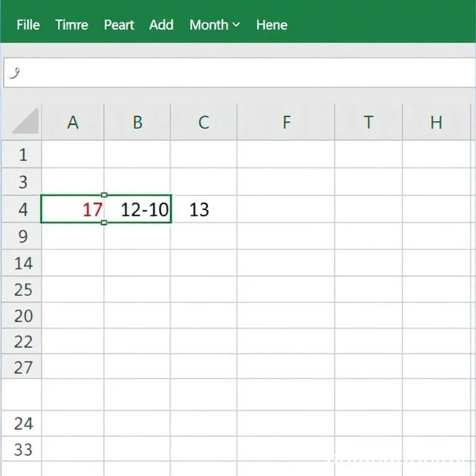Image resolution: width=476 pixels, height=476 pixels.
Task: Select column B header
Action: pyautogui.click(x=137, y=122)
